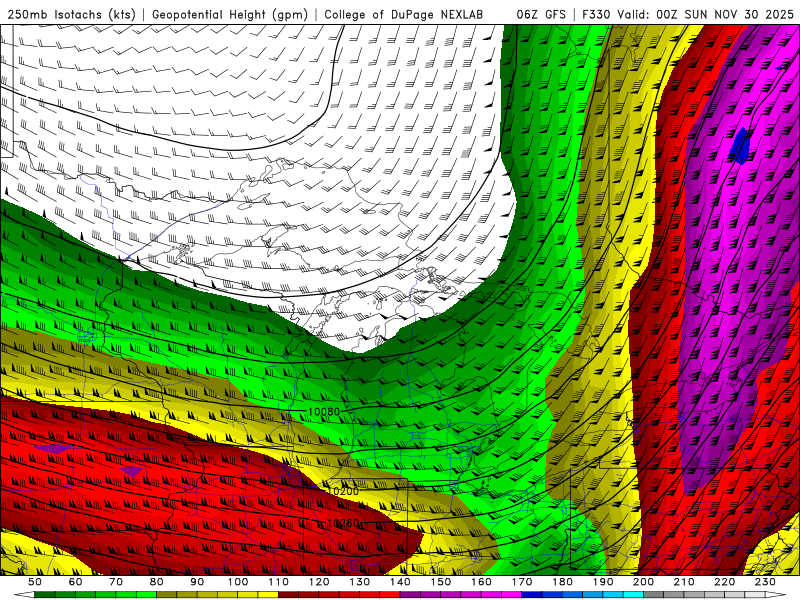Click the 80 value on color scale

(157, 582)
